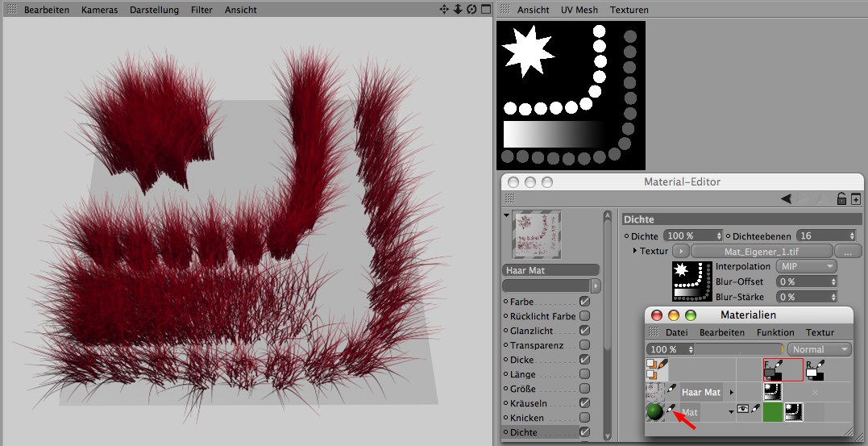
Task: Toggle the viewport maximize icon
Action: click(x=484, y=10)
